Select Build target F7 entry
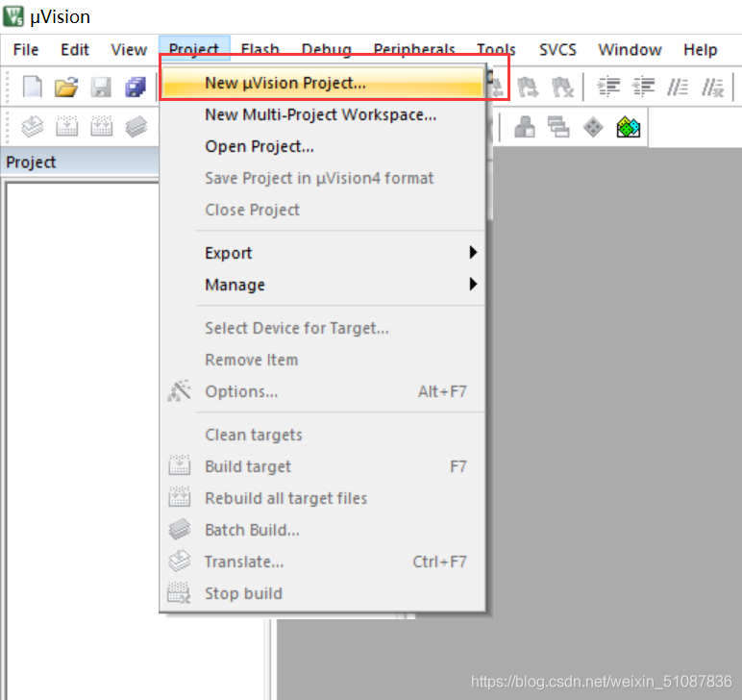Viewport: 742px width, 700px height. click(x=322, y=466)
